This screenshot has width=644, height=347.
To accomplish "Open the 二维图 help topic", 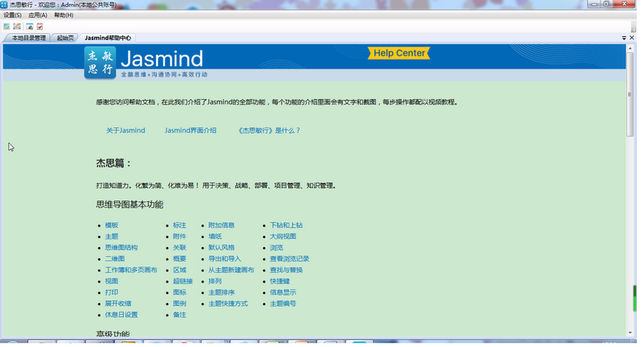I will [x=115, y=258].
